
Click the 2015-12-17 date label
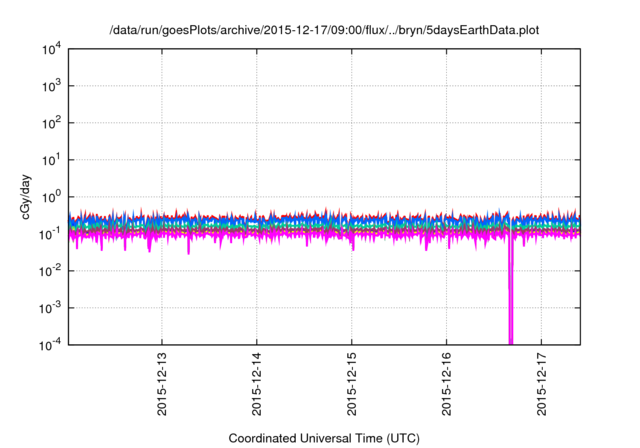tap(542, 384)
